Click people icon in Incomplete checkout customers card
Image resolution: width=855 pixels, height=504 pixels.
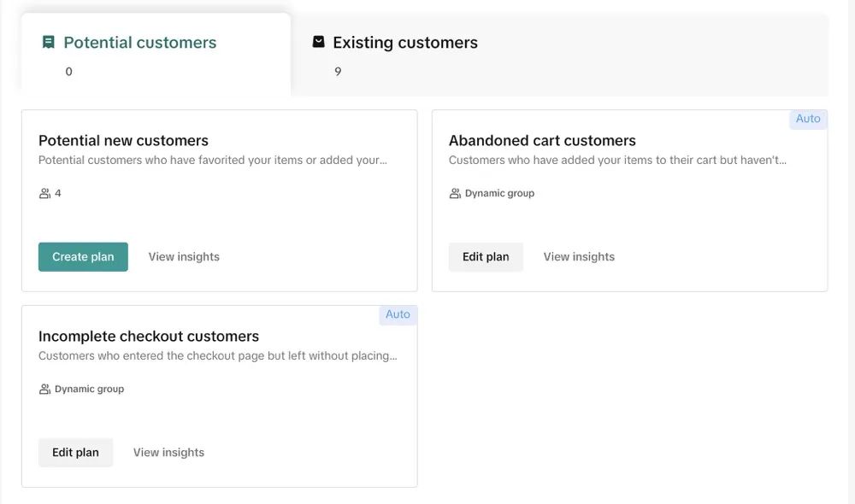pyautogui.click(x=44, y=389)
